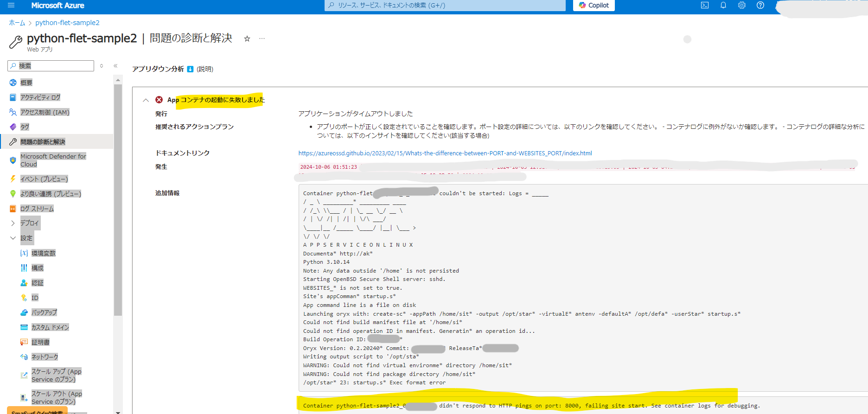Click the activity log icon

pos(13,97)
